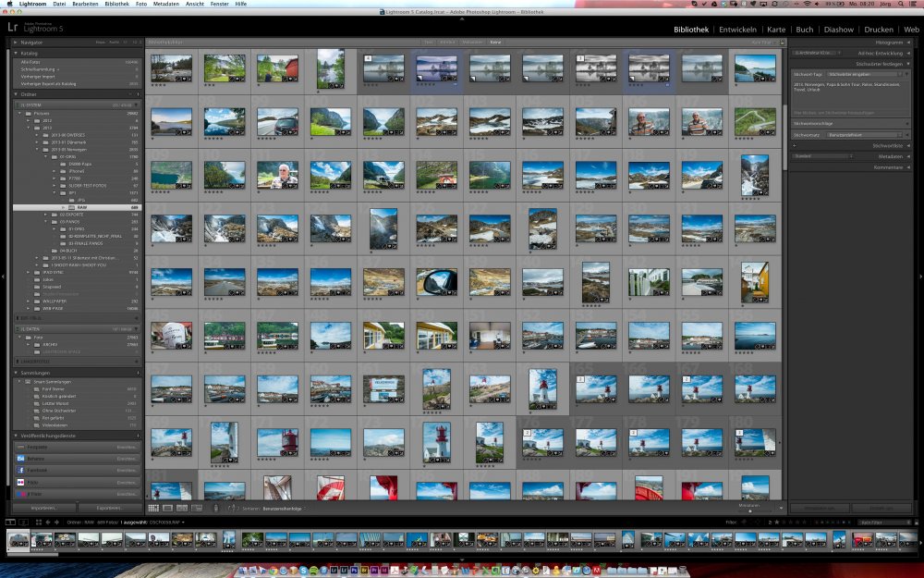The image size is (924, 578).
Task: Switch to grid view in toolbar
Action: 152,508
